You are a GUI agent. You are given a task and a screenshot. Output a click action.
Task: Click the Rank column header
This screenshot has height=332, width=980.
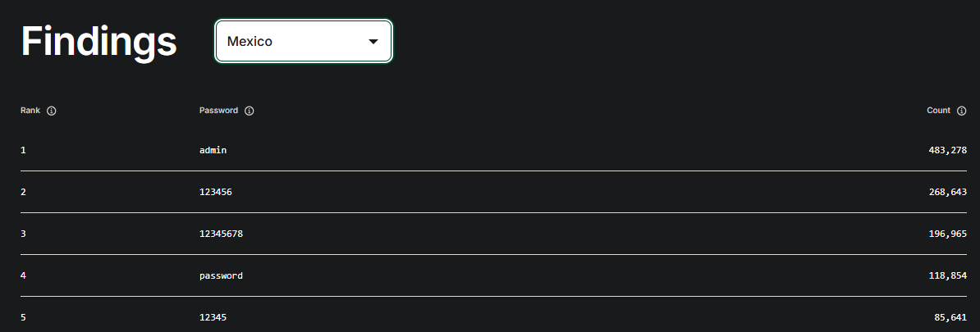[x=30, y=111]
